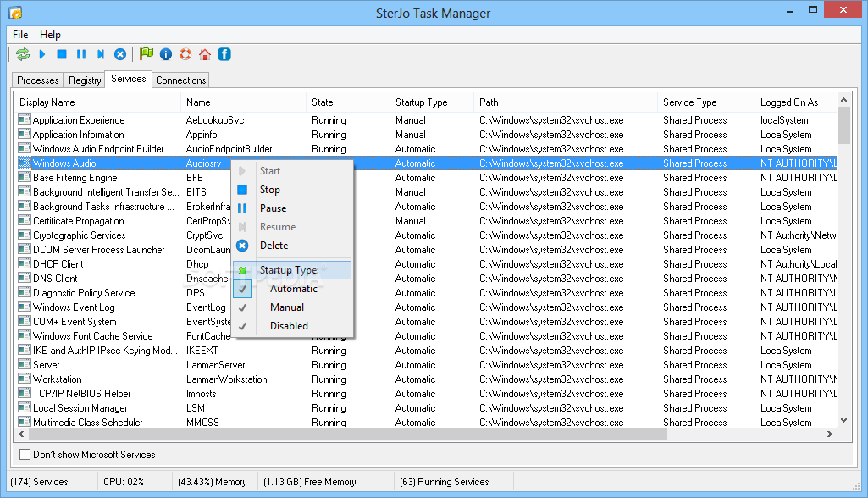
Task: Sort by Startup Type column header
Action: [x=432, y=102]
